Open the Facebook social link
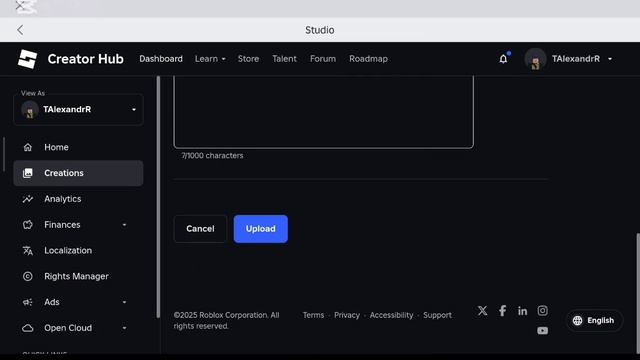Screen dimensions: 640x360 coord(502,311)
